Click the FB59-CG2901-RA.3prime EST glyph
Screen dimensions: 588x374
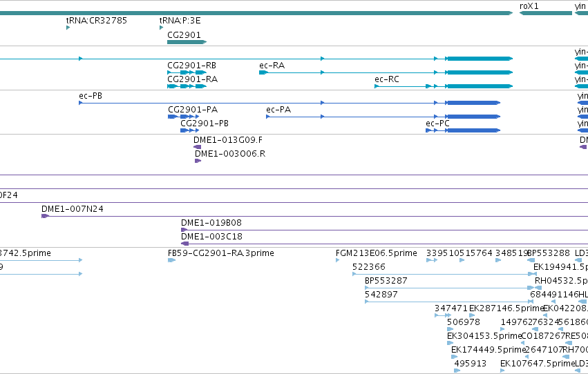172,260
